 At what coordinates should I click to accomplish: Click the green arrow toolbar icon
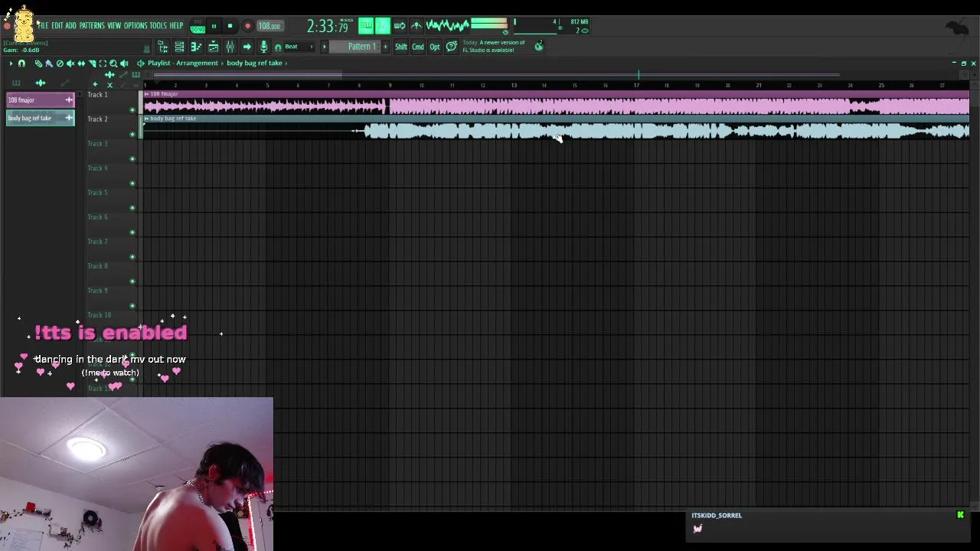(247, 47)
